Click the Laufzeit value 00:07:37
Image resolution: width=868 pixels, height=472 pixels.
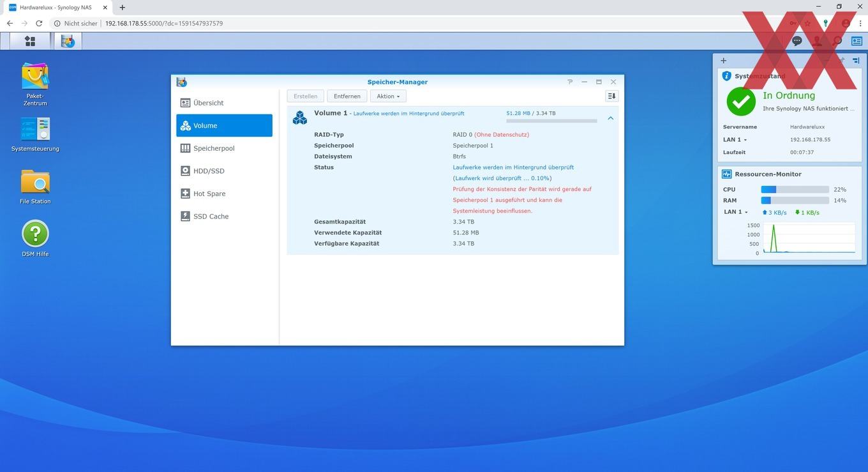pos(802,153)
